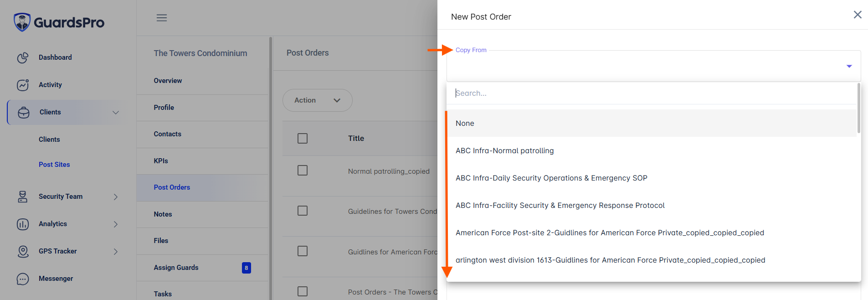Open the Action dropdown
Screen dimensions: 868x300
[318, 100]
